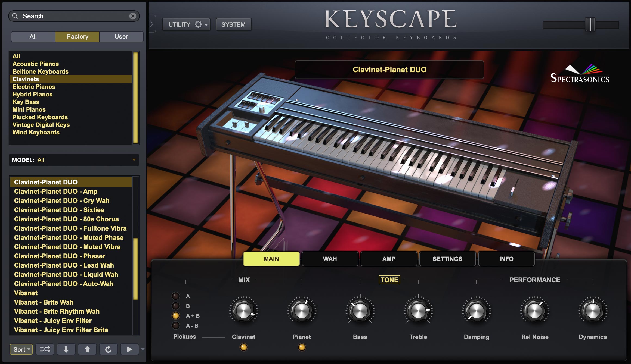Select pickup A

[176, 296]
